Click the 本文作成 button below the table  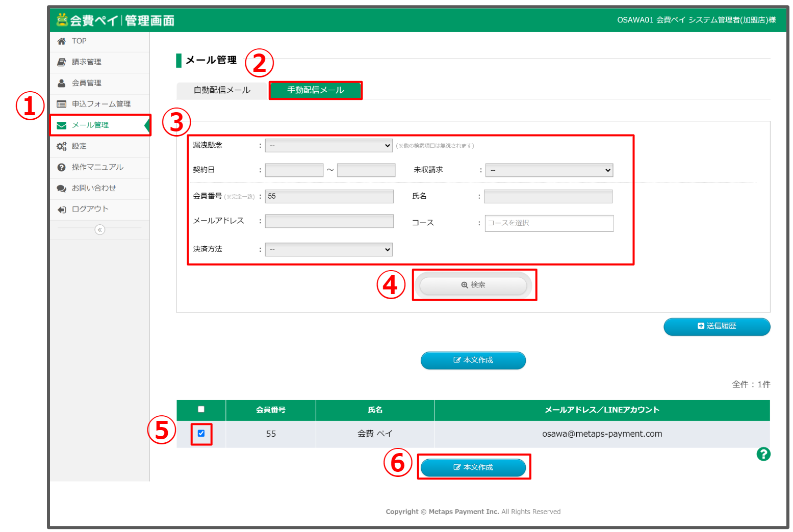coord(473,467)
